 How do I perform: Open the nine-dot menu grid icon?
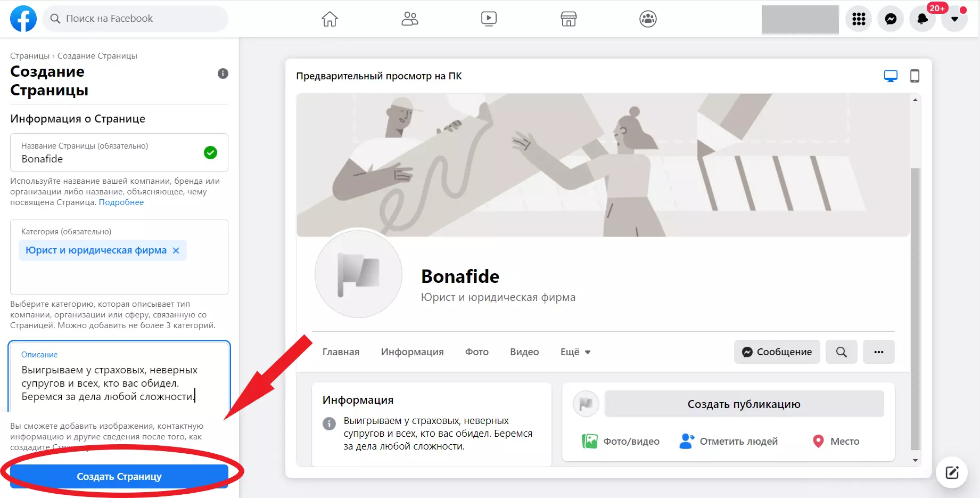click(x=859, y=19)
